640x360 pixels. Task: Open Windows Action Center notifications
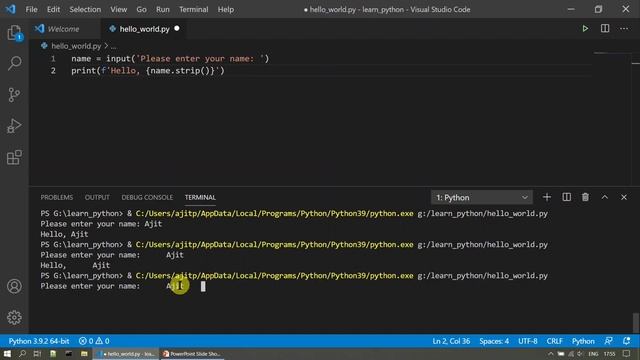point(627,354)
